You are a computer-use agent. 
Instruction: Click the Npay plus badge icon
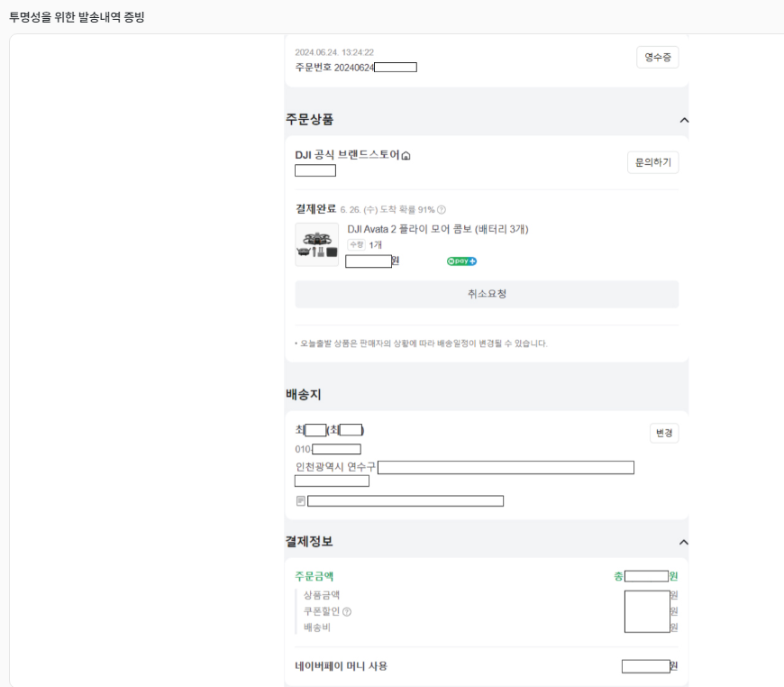tap(461, 261)
